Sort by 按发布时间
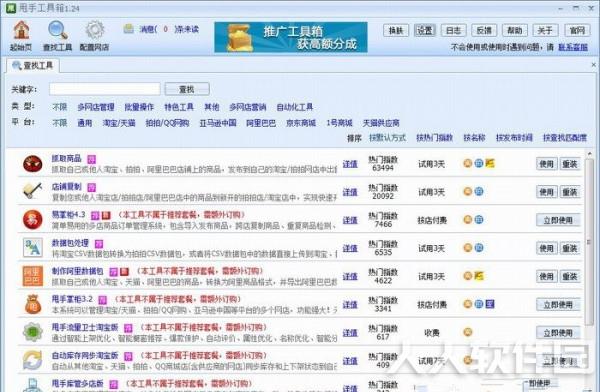 click(x=514, y=137)
